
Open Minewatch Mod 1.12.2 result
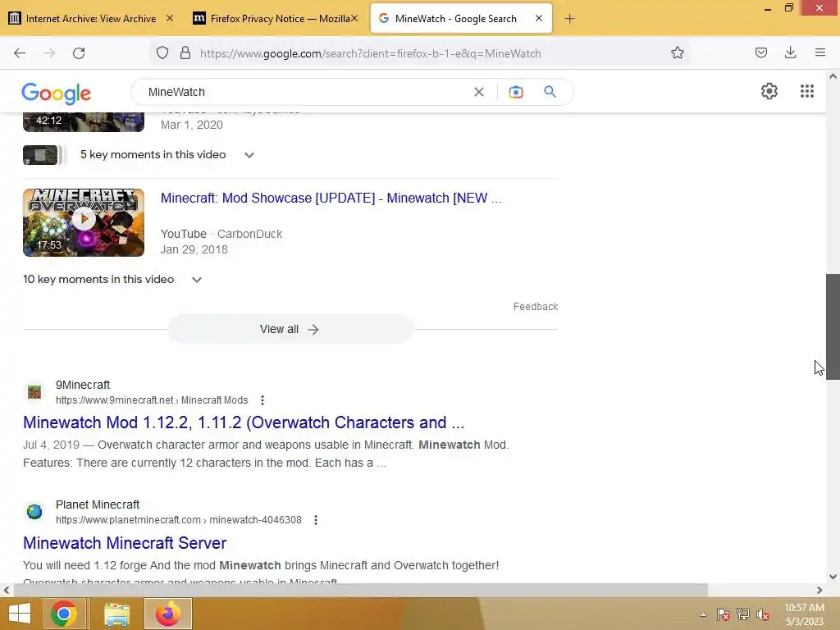click(244, 422)
